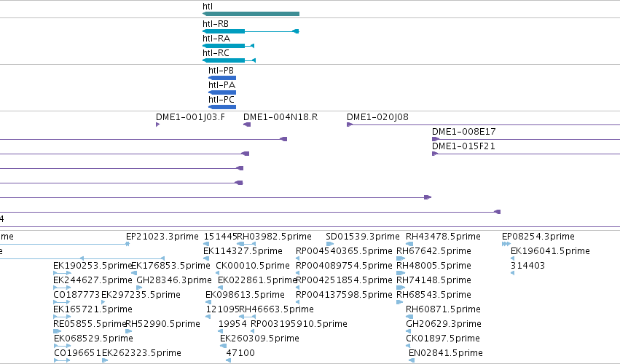Click RH52990.5prime EST label
Screen dimensions: 620x364
162,324
